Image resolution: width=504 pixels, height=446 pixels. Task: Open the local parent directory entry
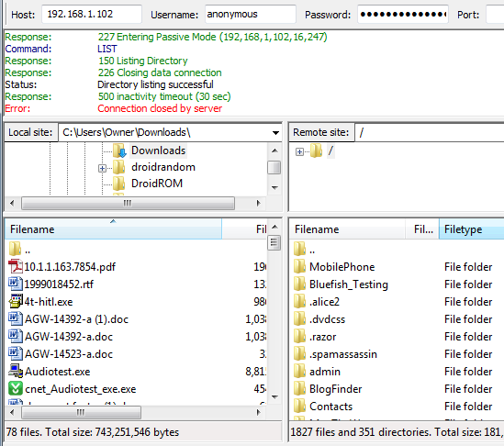tap(19, 250)
